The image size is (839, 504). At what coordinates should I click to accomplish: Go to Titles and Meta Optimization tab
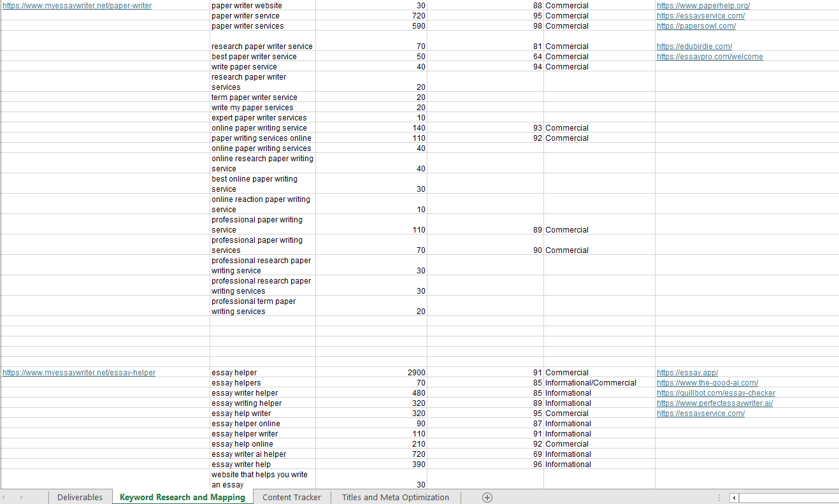pos(396,497)
